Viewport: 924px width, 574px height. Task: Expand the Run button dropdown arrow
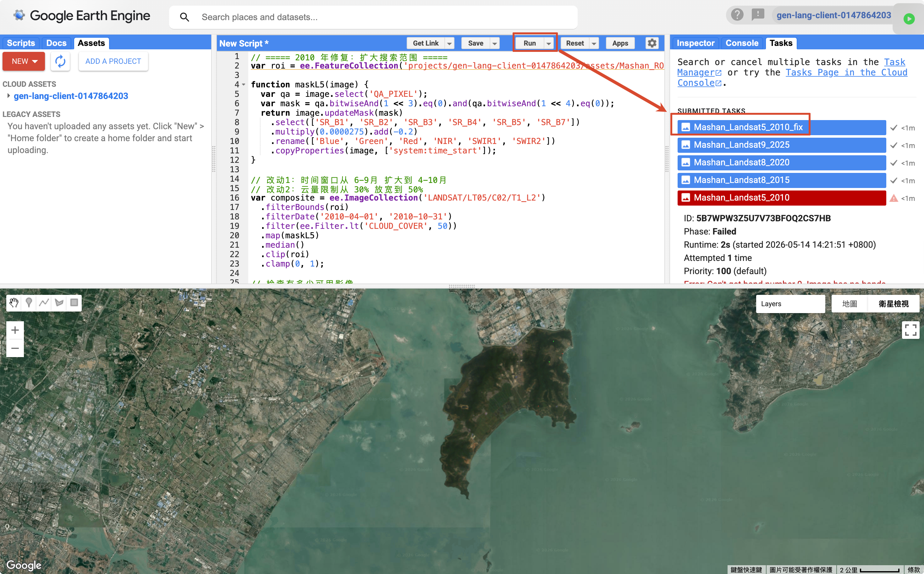[548, 43]
